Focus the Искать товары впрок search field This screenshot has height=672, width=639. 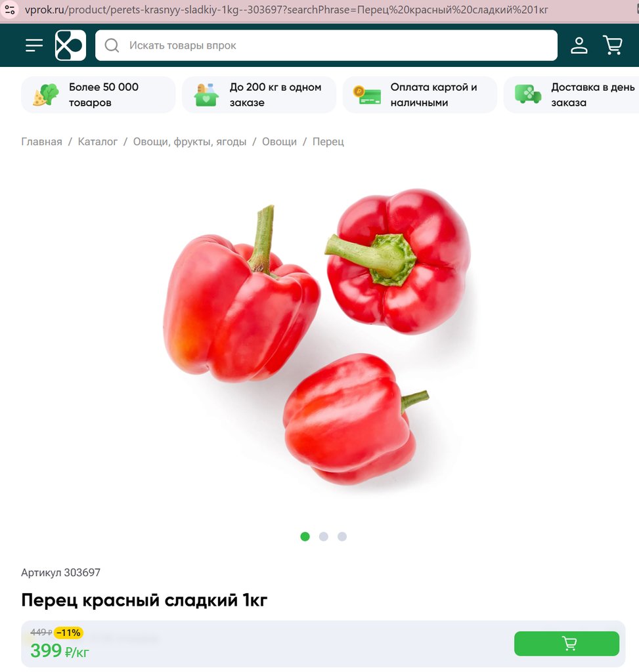[326, 45]
